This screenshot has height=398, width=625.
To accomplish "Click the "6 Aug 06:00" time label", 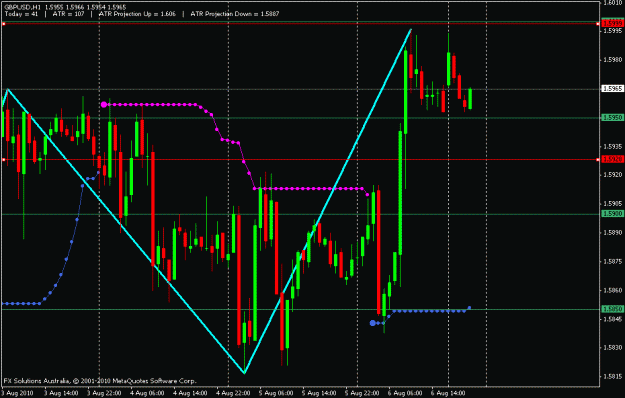I will pyautogui.click(x=405, y=393).
